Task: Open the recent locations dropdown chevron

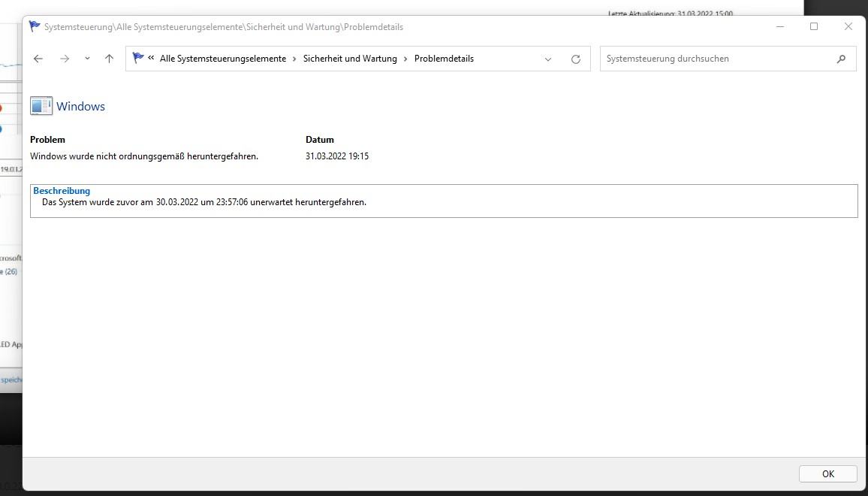Action: (x=87, y=59)
